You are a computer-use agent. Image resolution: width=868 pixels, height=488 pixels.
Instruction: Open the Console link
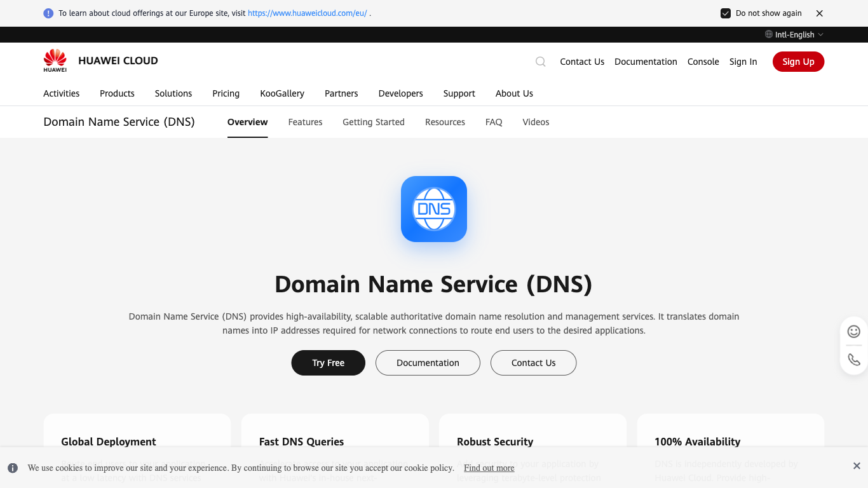pos(703,62)
